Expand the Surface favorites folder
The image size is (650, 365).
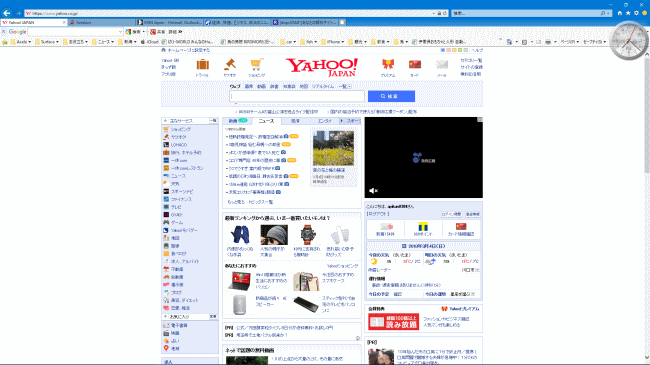click(46, 42)
